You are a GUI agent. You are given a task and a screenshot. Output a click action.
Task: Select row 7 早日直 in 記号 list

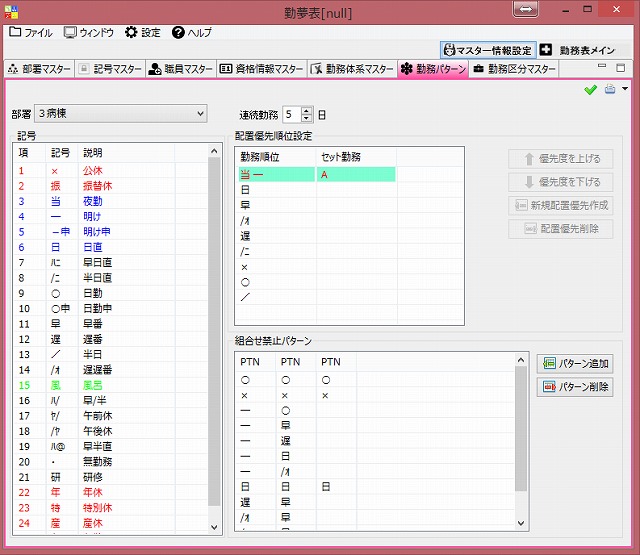[x=110, y=262]
